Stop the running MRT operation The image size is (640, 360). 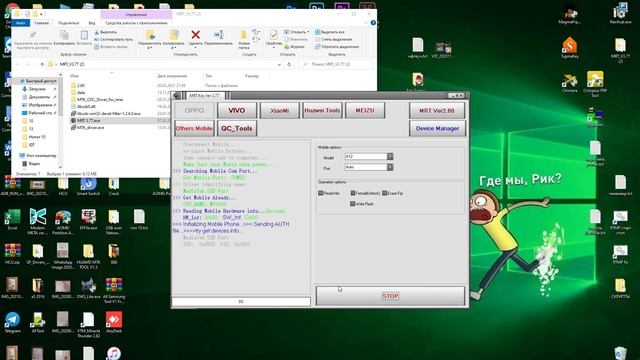coord(390,296)
